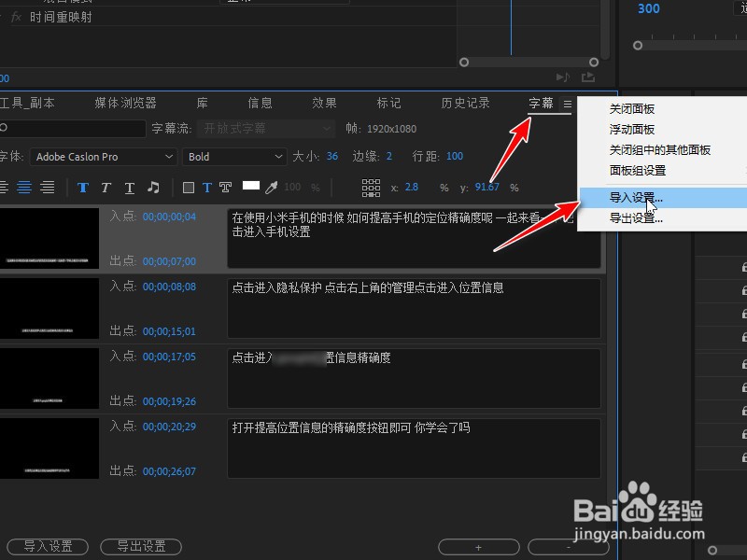
Task: Toggle italic text style
Action: coord(106,188)
